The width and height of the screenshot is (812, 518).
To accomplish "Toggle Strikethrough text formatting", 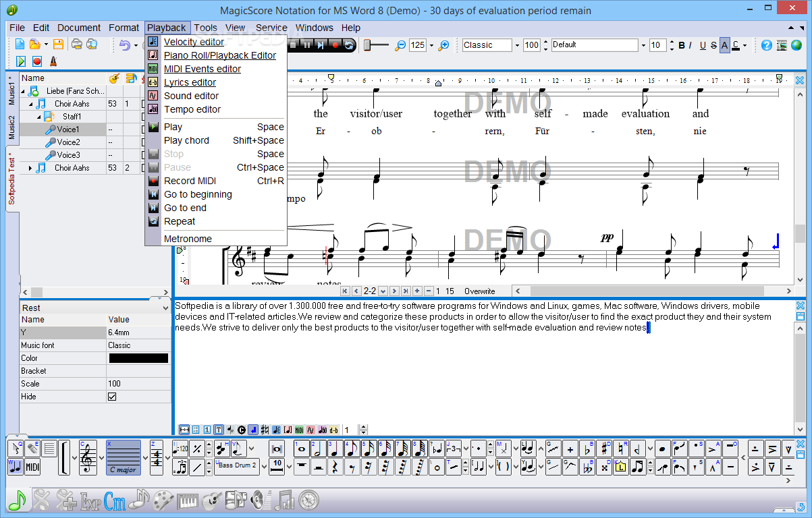I will (x=713, y=45).
